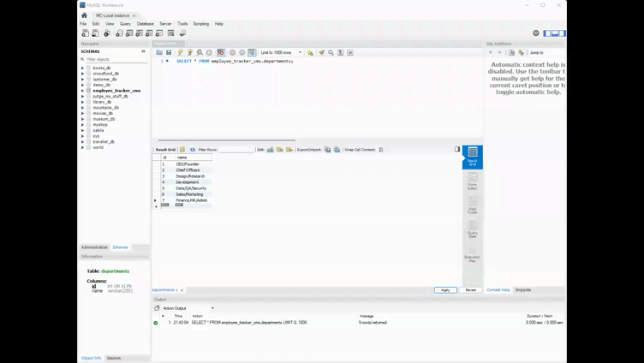Image resolution: width=644 pixels, height=363 pixels.
Task: Create a new SQL tab for queries
Action: [x=86, y=33]
